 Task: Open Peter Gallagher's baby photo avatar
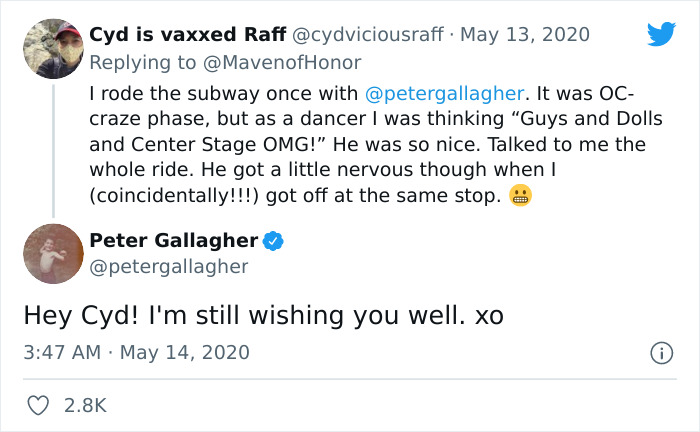(x=52, y=254)
